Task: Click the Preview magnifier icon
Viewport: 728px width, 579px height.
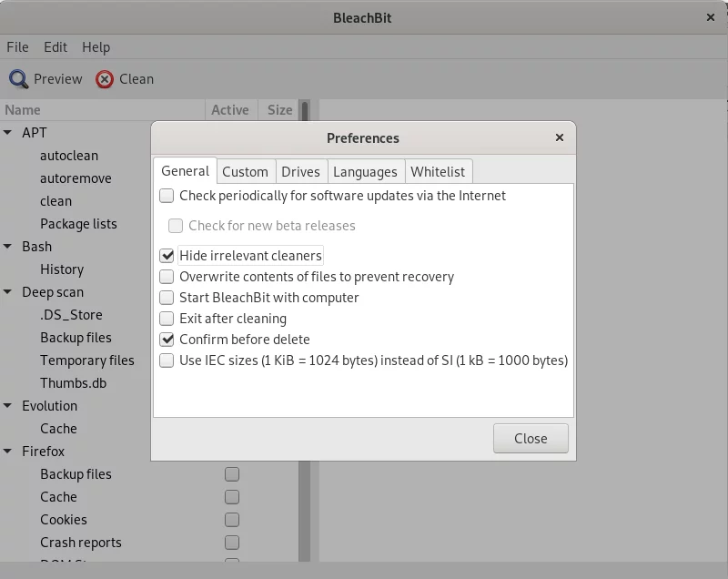Action: (x=18, y=79)
